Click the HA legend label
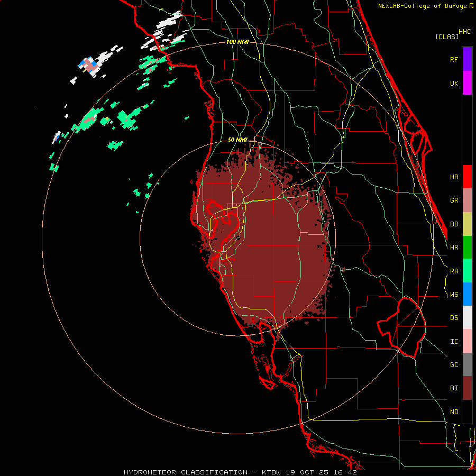 pyautogui.click(x=454, y=177)
